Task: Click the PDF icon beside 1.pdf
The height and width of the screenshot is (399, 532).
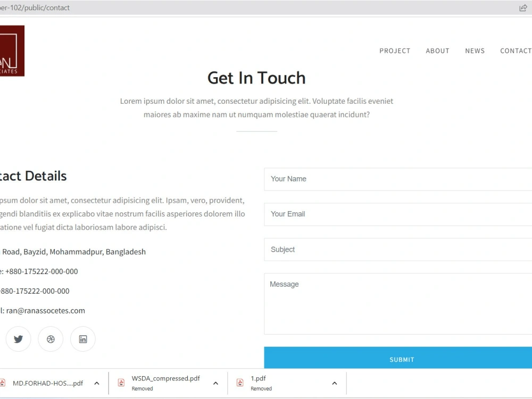Action: 239,383
